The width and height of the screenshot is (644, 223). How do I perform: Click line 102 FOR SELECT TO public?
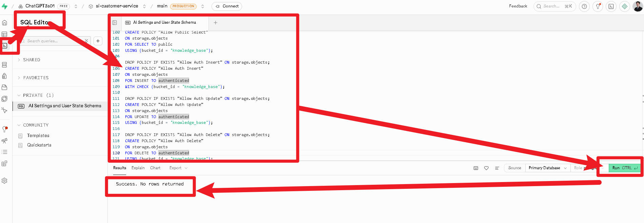pyautogui.click(x=148, y=44)
